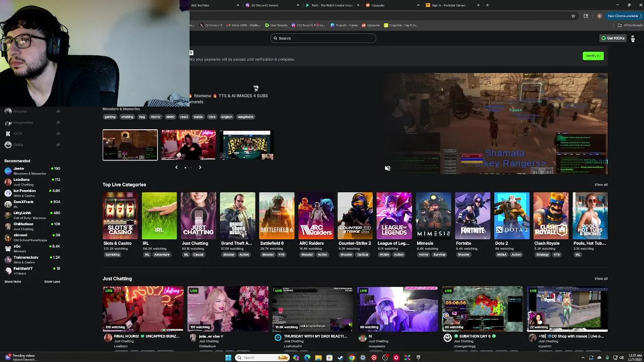Switch to the Discord Servers browser tab

coord(272,5)
